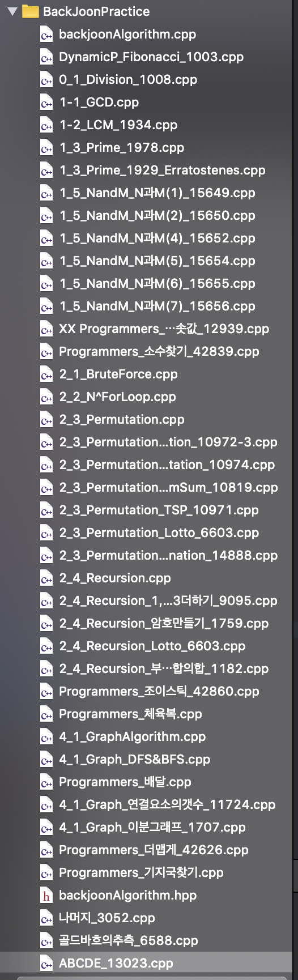Screen dimensions: 298x980
Task: Click file icon beside 0_1_Division_1008.cpp
Action: click(x=46, y=80)
